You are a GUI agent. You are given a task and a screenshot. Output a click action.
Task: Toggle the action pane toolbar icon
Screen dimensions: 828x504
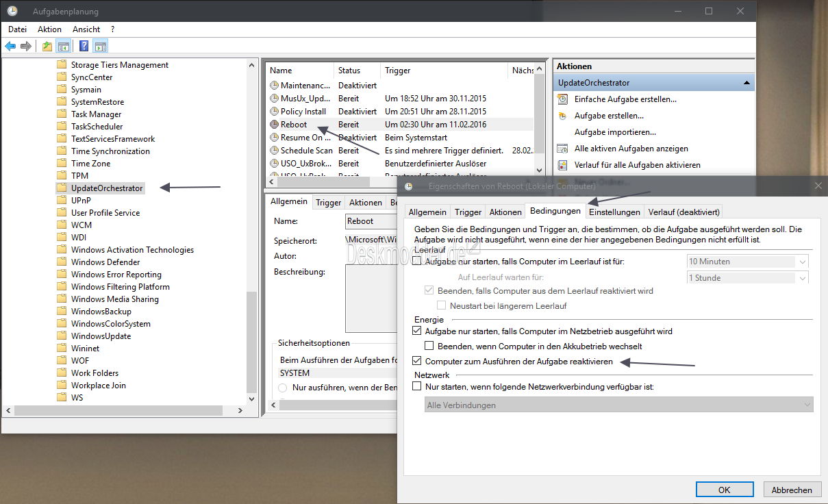(100, 47)
